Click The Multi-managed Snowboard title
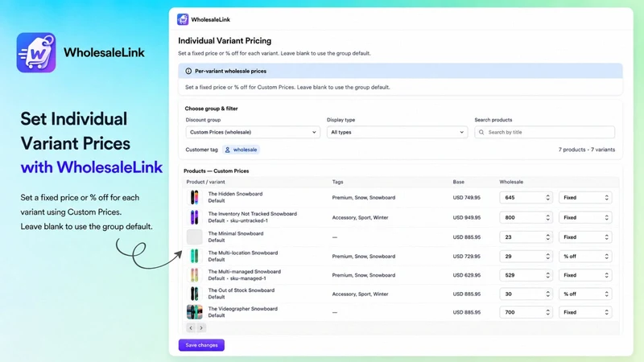Screen dimensions: 644x362 point(245,272)
